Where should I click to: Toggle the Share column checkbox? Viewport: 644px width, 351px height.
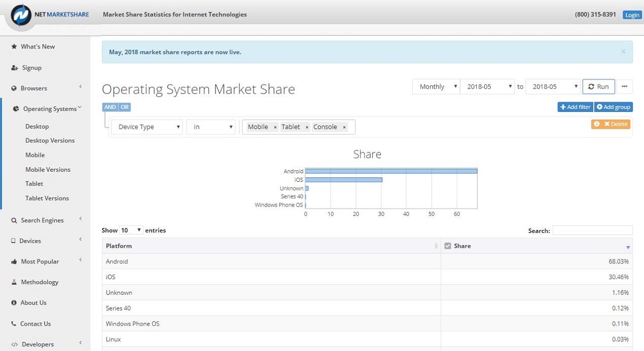pos(448,246)
